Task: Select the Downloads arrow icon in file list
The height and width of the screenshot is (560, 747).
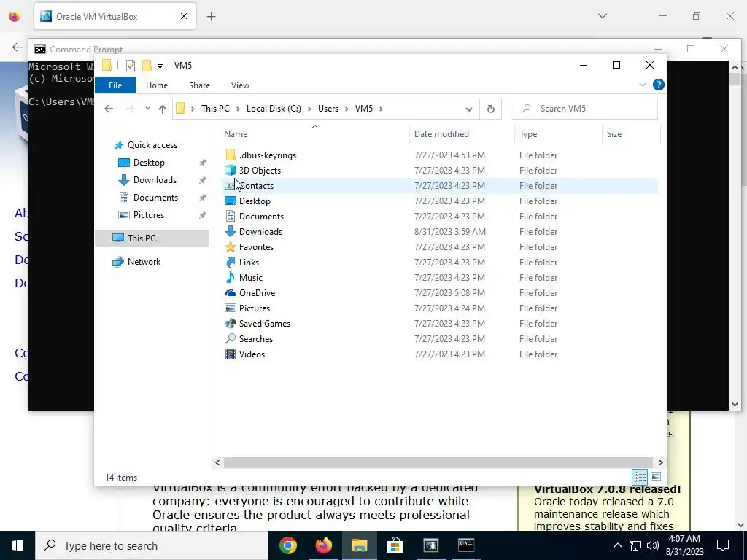Action: pyautogui.click(x=231, y=231)
